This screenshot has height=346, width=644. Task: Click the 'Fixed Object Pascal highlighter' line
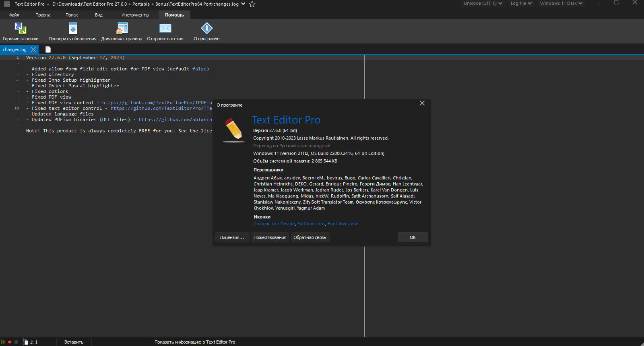tap(72, 86)
